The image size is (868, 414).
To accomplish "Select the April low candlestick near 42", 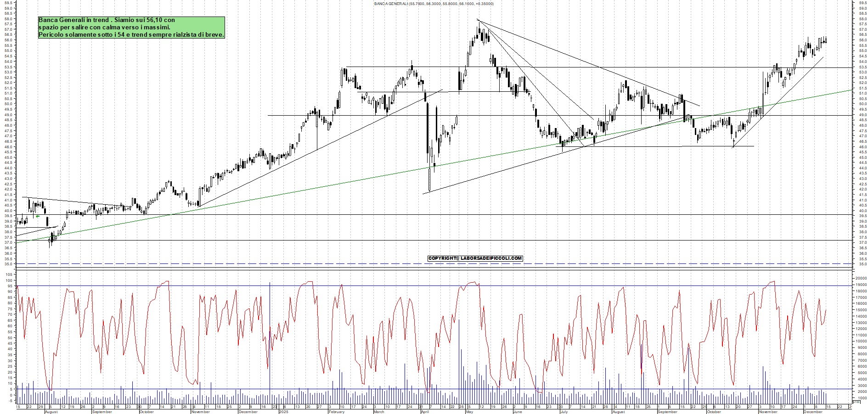I will coord(429,180).
